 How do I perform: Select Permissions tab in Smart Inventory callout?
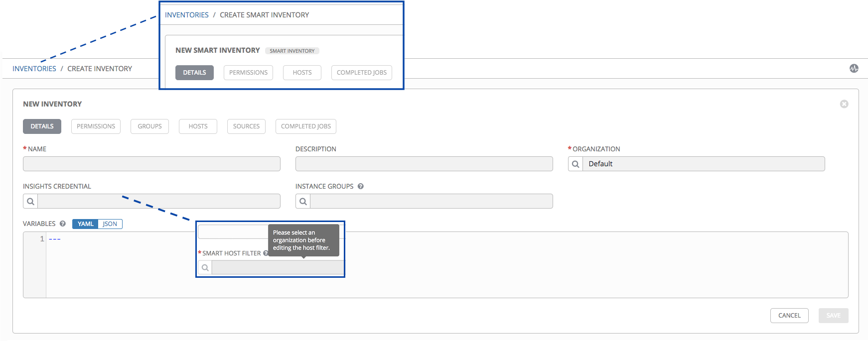coord(248,73)
